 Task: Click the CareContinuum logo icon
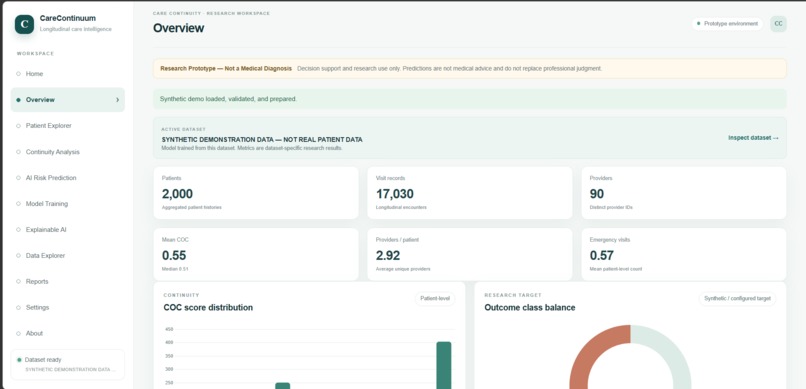click(24, 24)
